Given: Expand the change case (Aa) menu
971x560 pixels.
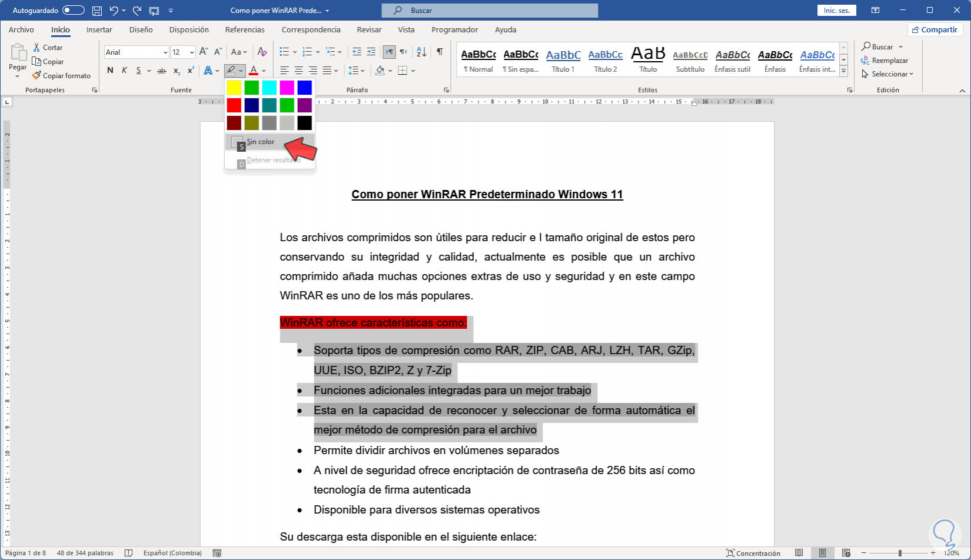Looking at the screenshot, I should (x=240, y=52).
